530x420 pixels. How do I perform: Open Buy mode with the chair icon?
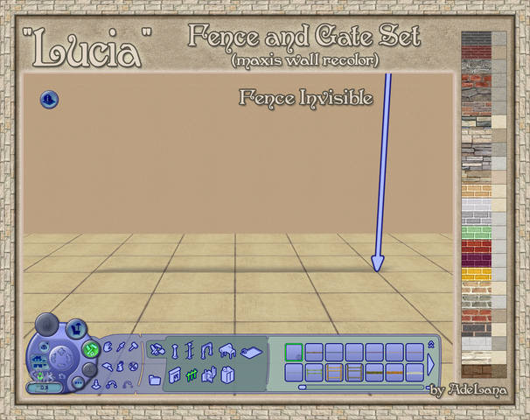[x=77, y=329]
